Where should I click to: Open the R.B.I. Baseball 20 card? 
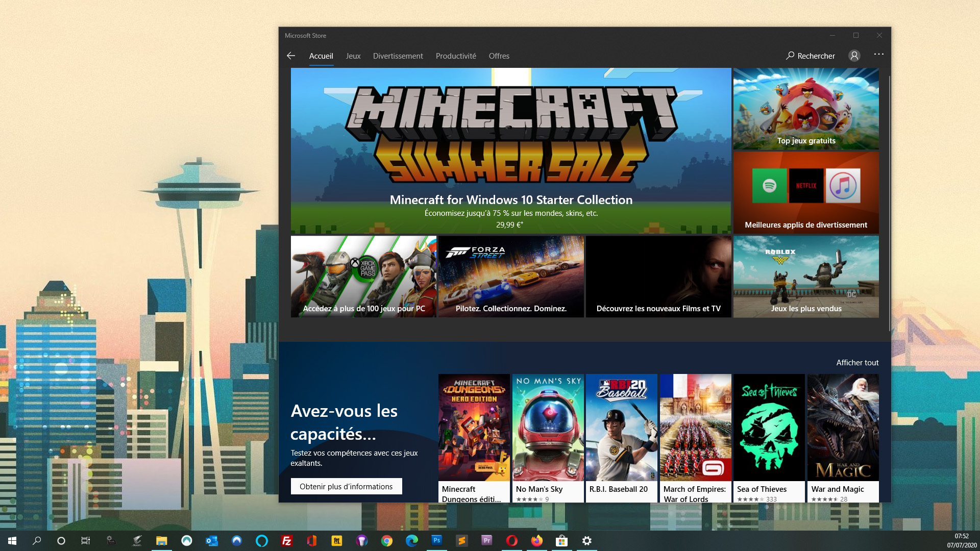click(x=621, y=438)
